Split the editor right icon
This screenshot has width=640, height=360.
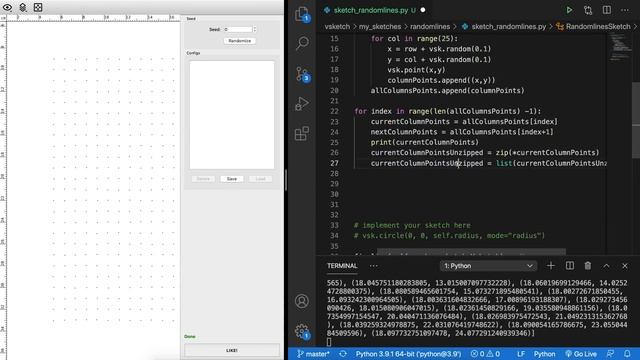(607, 10)
